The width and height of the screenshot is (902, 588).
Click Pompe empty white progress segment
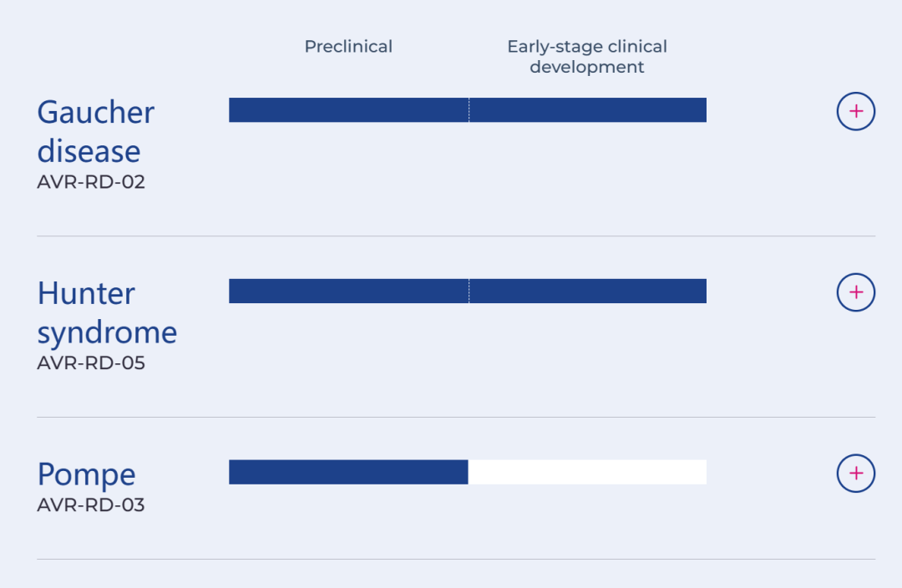(x=587, y=472)
